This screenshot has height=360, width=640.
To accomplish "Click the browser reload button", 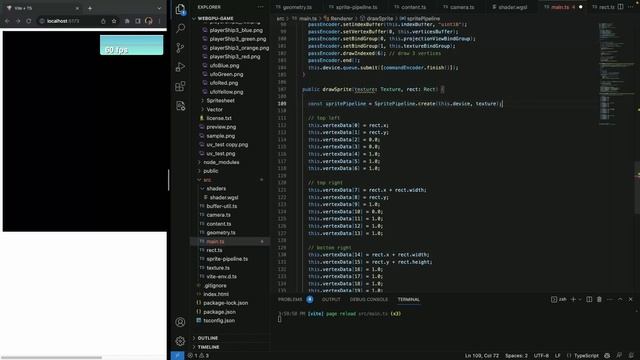I will 29,21.
